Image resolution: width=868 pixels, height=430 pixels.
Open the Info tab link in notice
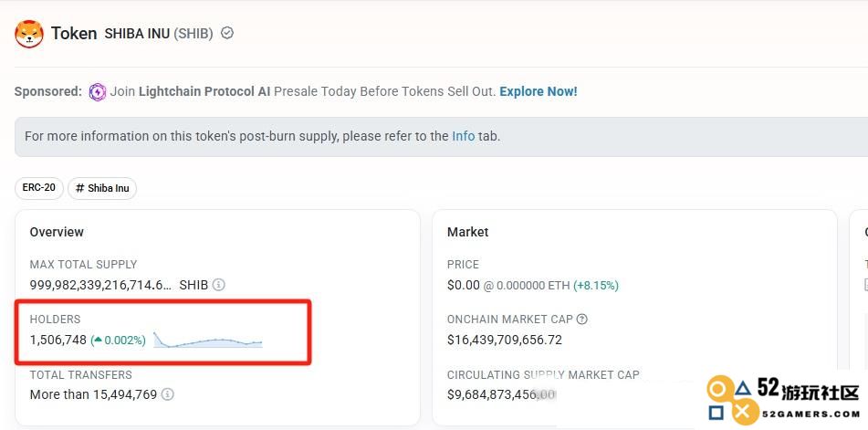[x=464, y=136]
